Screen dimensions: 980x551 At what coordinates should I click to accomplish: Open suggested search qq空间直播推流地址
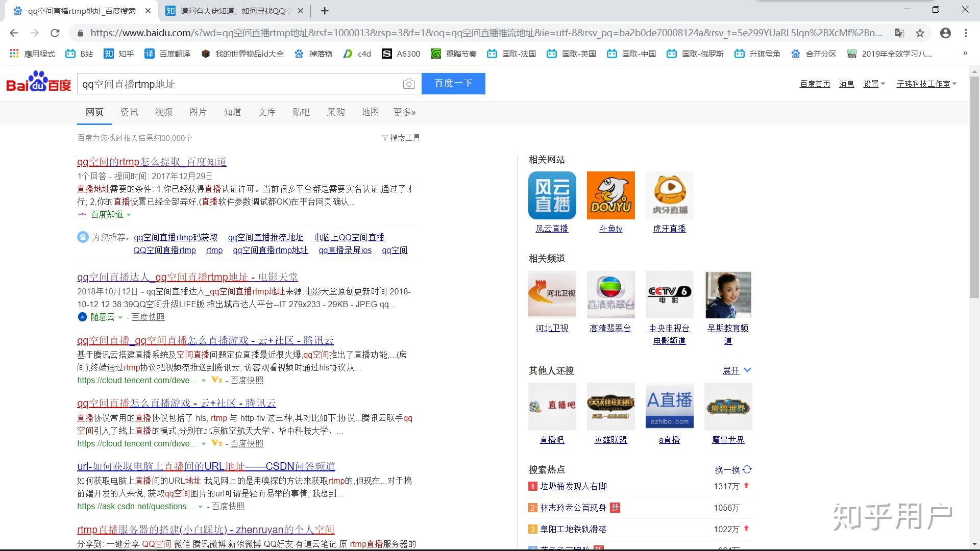[265, 237]
